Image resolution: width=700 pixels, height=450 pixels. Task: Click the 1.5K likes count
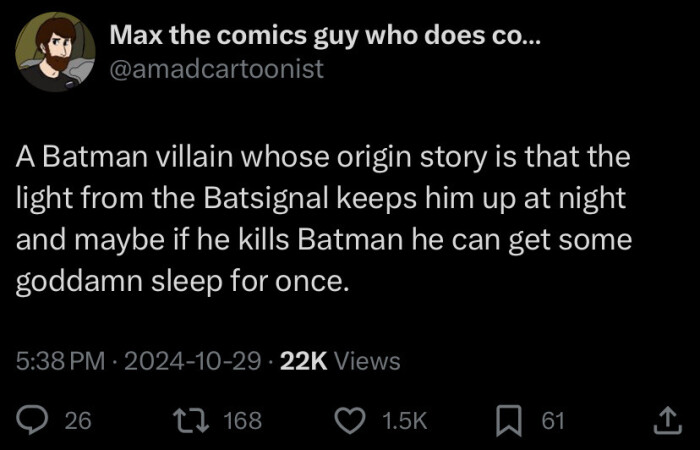(405, 421)
